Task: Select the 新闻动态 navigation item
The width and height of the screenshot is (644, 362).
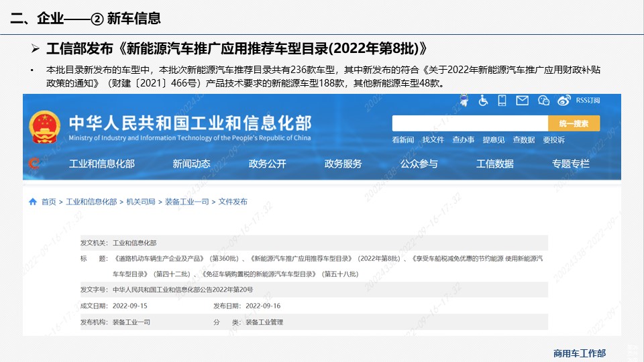Action: click(x=191, y=164)
